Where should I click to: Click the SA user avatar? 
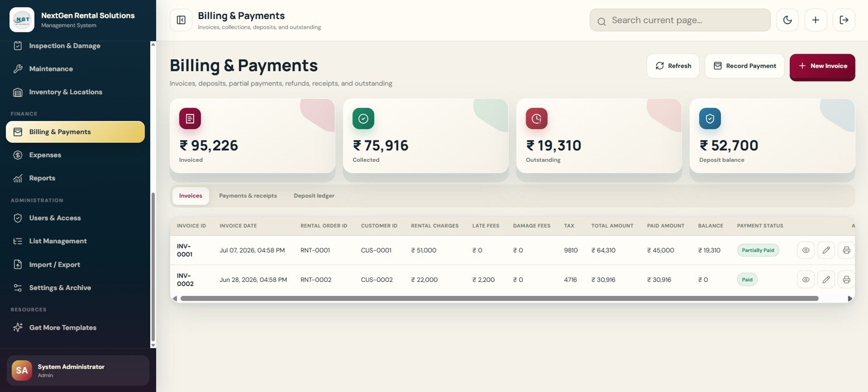tap(22, 370)
